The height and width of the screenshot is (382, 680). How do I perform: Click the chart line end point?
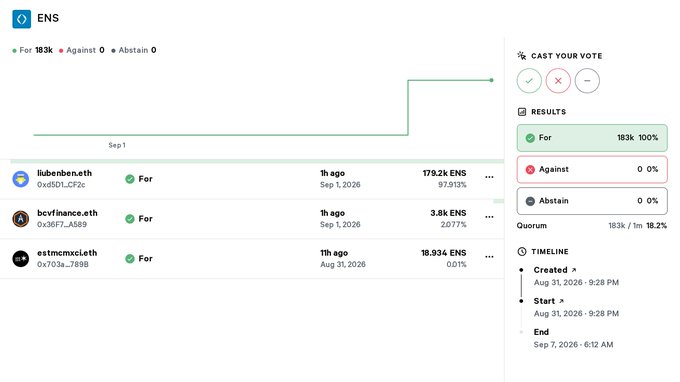491,80
